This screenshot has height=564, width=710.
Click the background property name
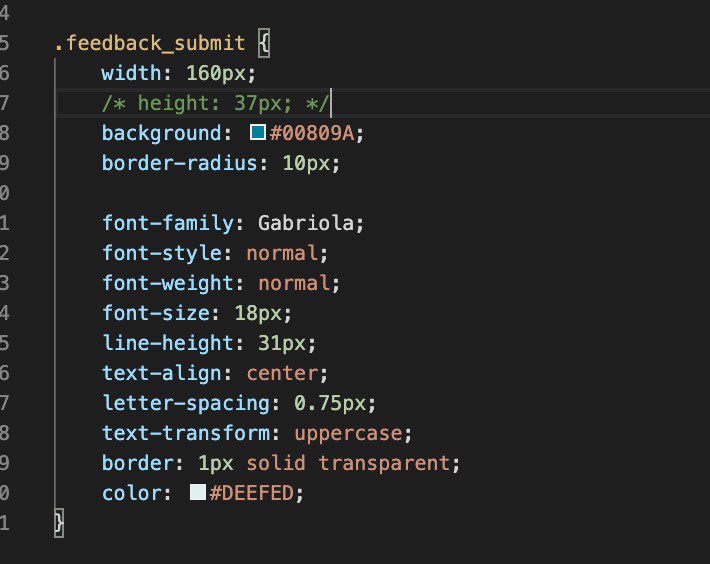[162, 134]
